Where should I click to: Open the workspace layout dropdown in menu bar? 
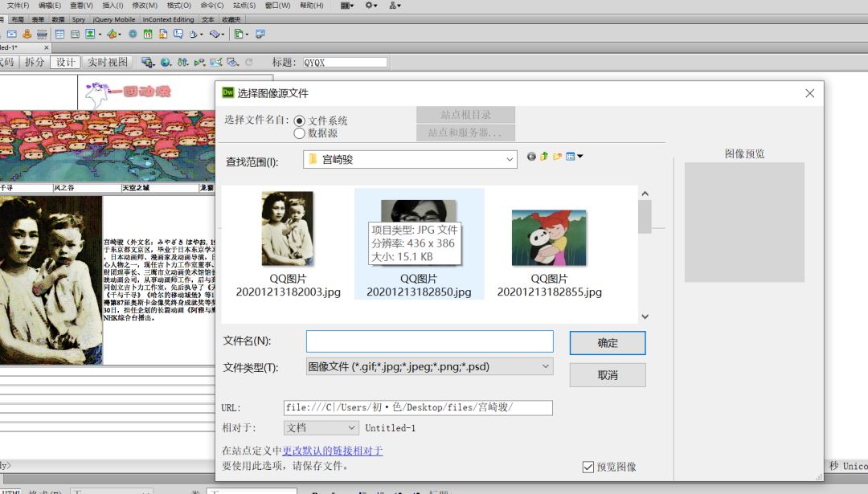[x=347, y=6]
